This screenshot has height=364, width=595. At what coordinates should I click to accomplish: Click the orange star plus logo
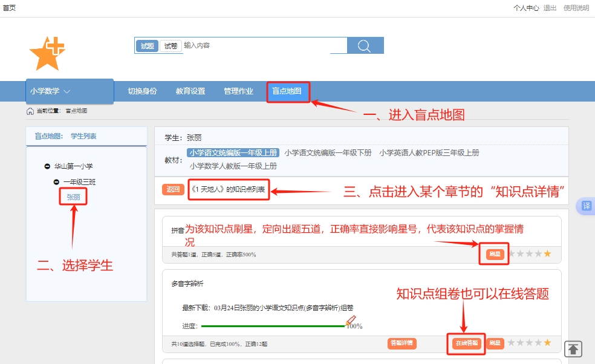pos(47,53)
